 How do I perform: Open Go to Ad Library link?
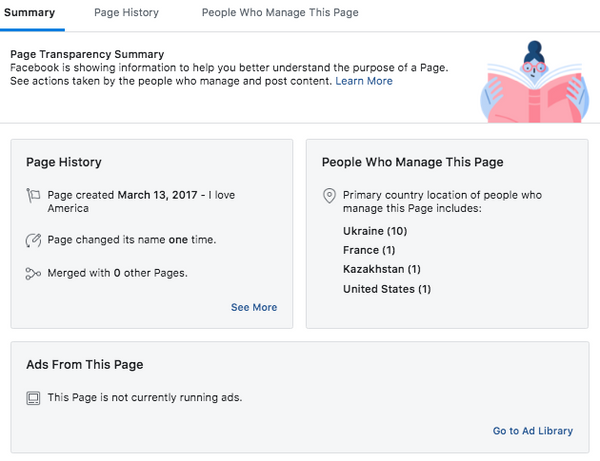pos(533,431)
